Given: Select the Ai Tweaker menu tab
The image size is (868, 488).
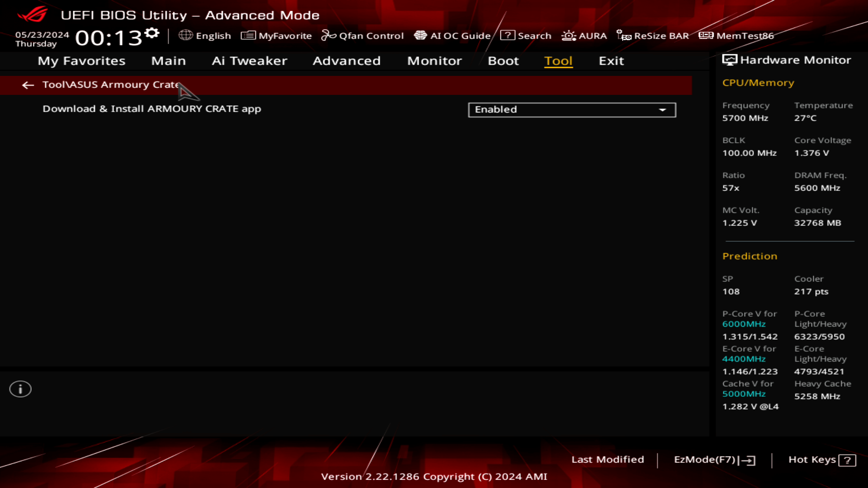Looking at the screenshot, I should (249, 60).
